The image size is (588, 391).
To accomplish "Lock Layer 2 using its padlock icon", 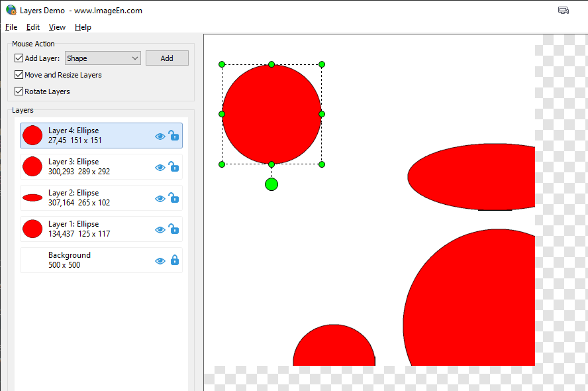I will pyautogui.click(x=173, y=197).
